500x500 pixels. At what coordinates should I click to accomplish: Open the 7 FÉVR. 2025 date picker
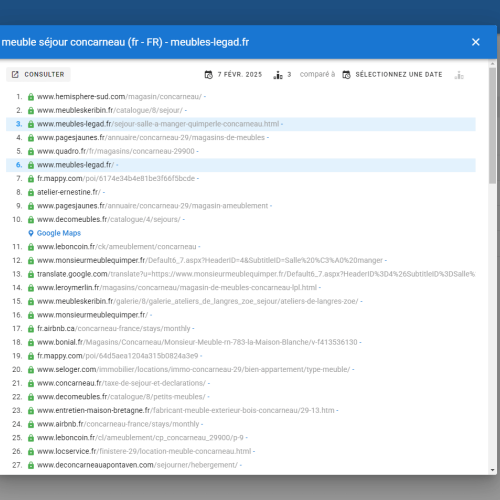[x=240, y=74]
